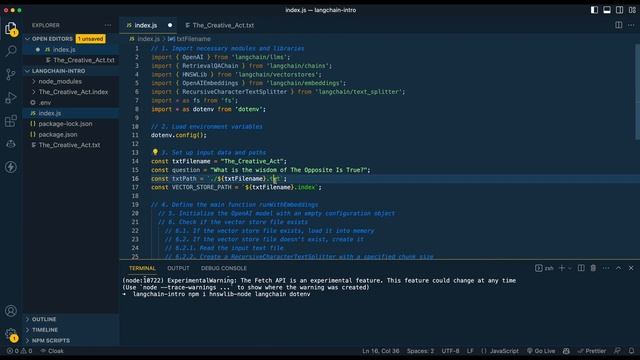Expand the Outline section

(44, 319)
